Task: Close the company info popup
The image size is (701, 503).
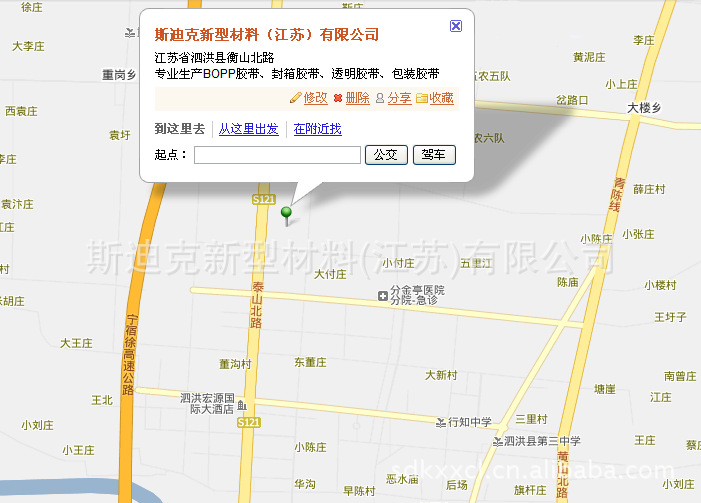Action: click(x=456, y=26)
